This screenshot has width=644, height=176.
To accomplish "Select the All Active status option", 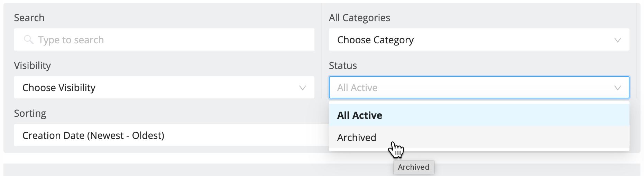I will click(x=479, y=115).
